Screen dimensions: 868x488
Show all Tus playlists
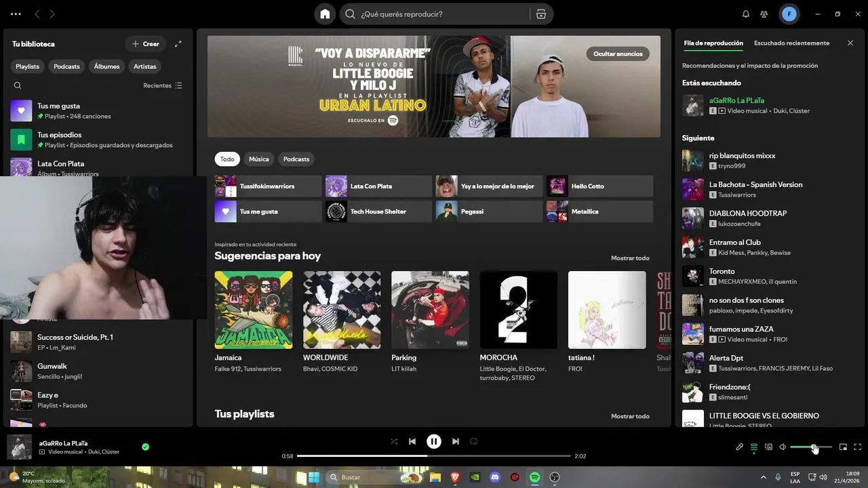[x=630, y=416]
